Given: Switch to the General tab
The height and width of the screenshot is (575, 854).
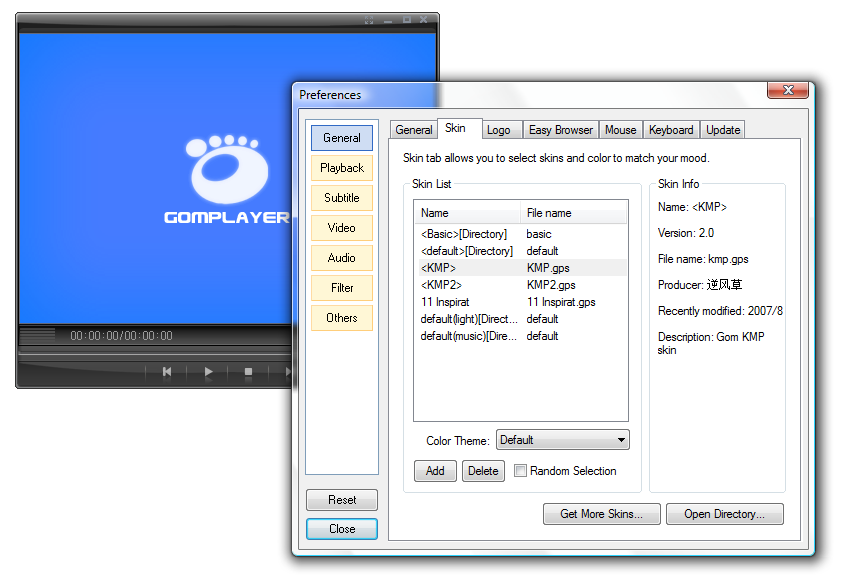Looking at the screenshot, I should [414, 130].
